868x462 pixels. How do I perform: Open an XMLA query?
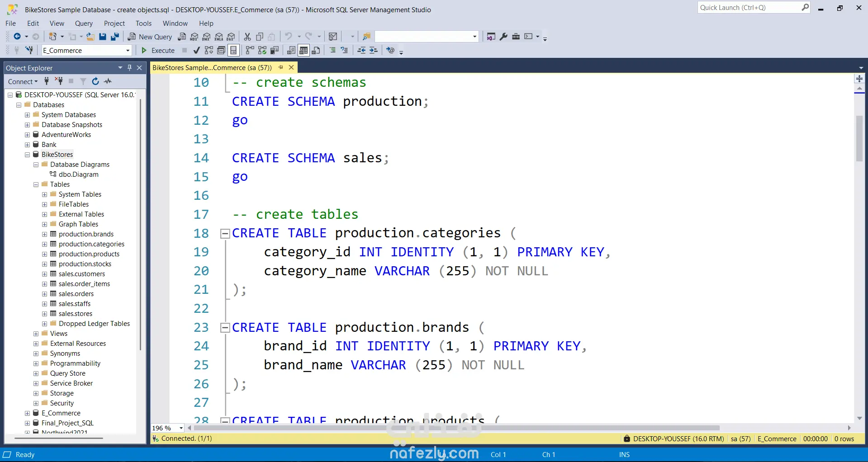point(219,37)
